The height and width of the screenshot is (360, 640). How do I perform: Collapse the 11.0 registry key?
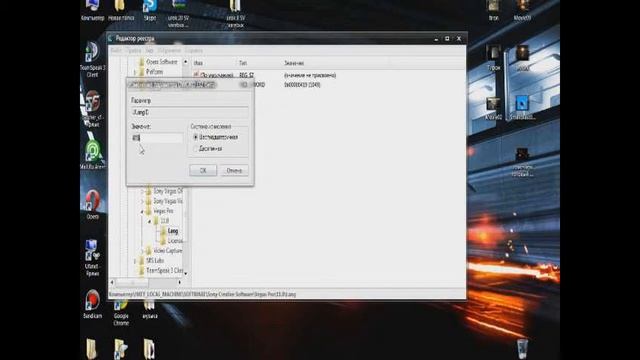(x=149, y=221)
